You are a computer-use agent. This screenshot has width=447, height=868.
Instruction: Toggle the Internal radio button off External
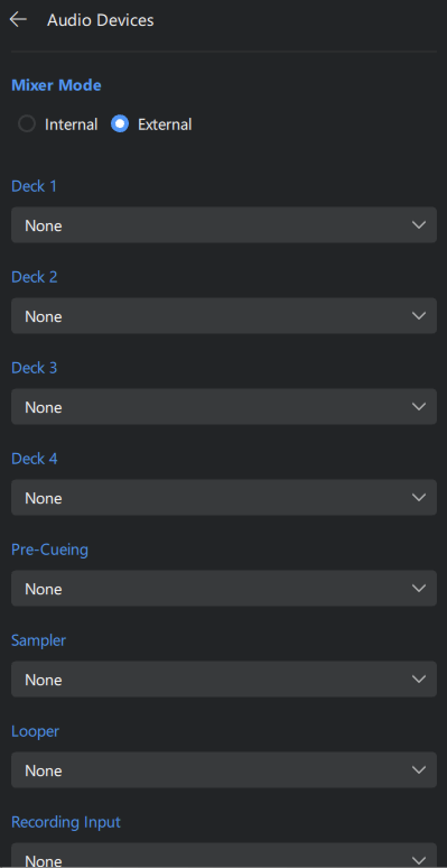pos(27,124)
